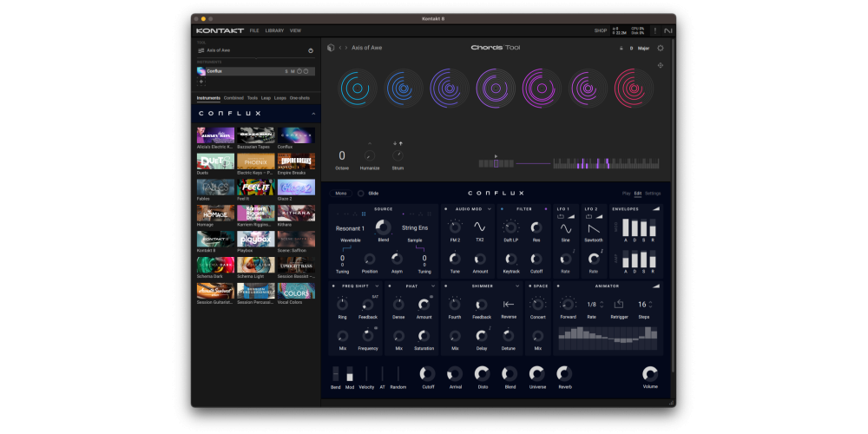868x434 pixels.
Task: Click the Native Instruments logo icon
Action: (x=668, y=30)
